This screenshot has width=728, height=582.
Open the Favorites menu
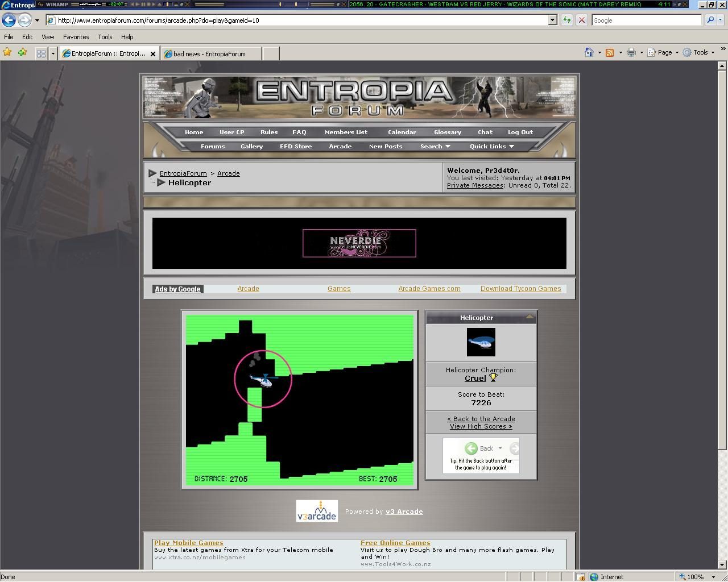pyautogui.click(x=76, y=36)
